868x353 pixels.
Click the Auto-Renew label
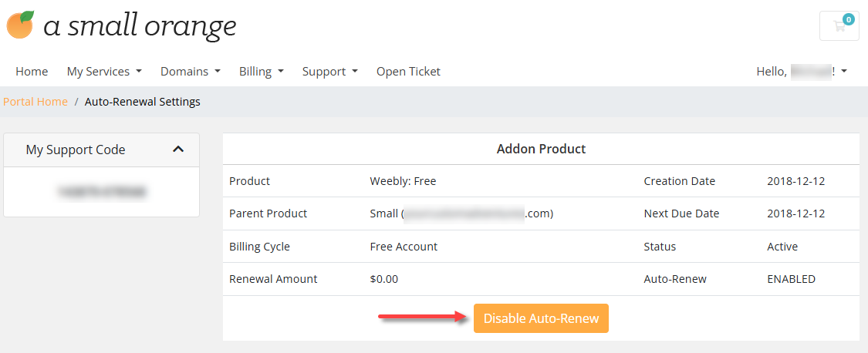pos(675,279)
